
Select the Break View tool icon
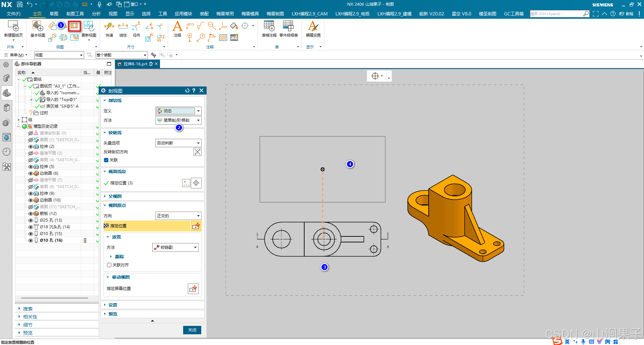click(x=63, y=38)
